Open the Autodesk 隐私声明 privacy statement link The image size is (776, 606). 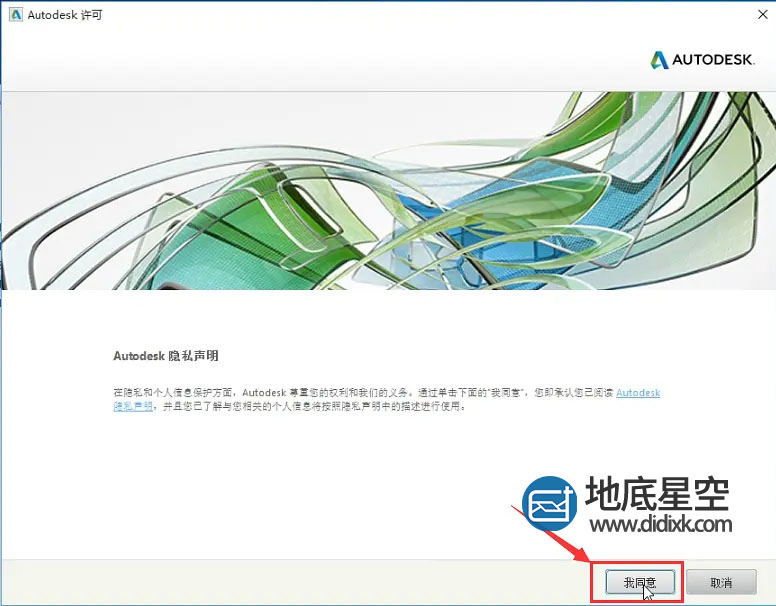[638, 393]
